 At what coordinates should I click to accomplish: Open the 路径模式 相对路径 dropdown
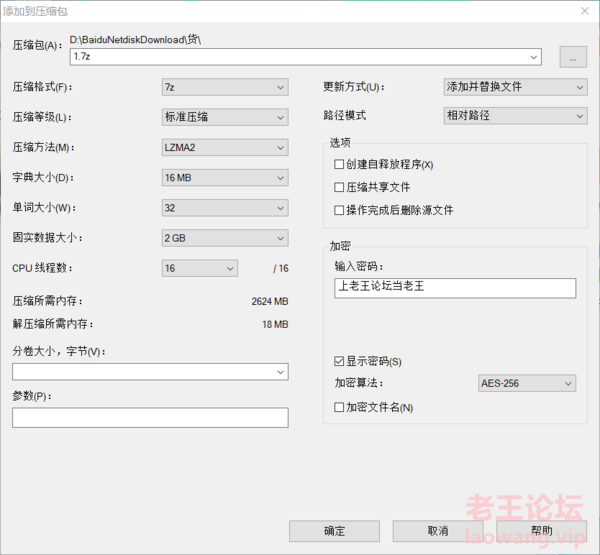point(515,116)
